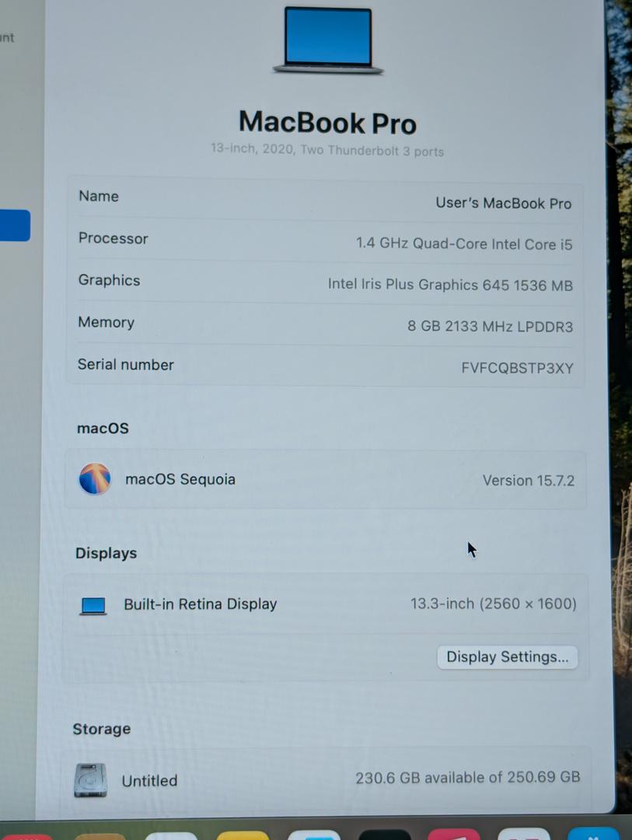Click the Serial number row label
The width and height of the screenshot is (632, 840).
(x=126, y=365)
